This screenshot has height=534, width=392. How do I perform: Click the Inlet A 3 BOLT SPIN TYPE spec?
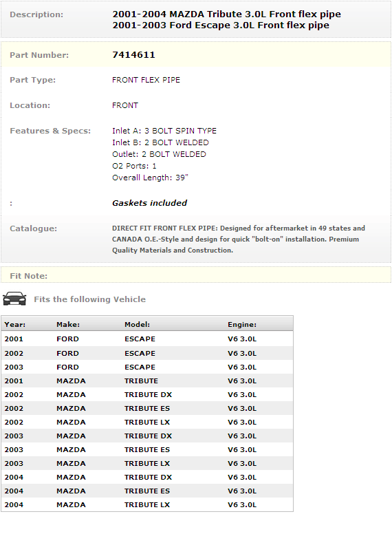pyautogui.click(x=164, y=131)
